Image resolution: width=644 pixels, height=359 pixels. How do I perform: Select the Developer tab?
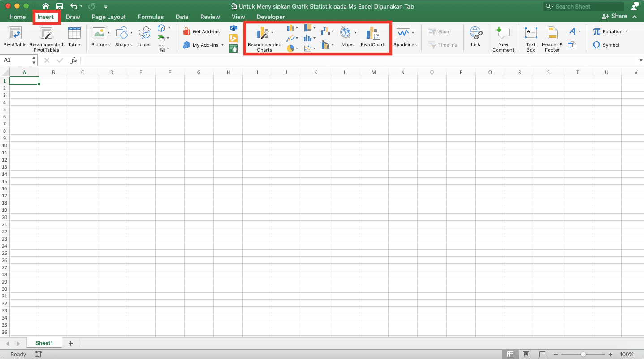[271, 17]
